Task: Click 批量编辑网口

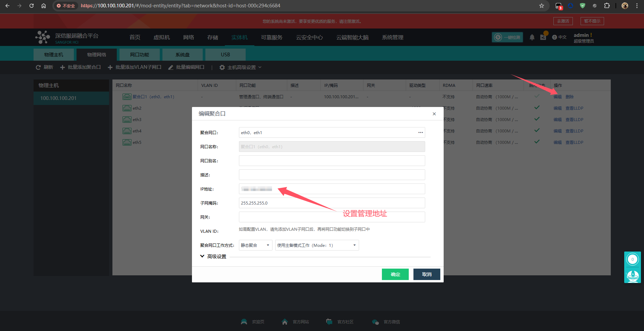Action: (186, 67)
